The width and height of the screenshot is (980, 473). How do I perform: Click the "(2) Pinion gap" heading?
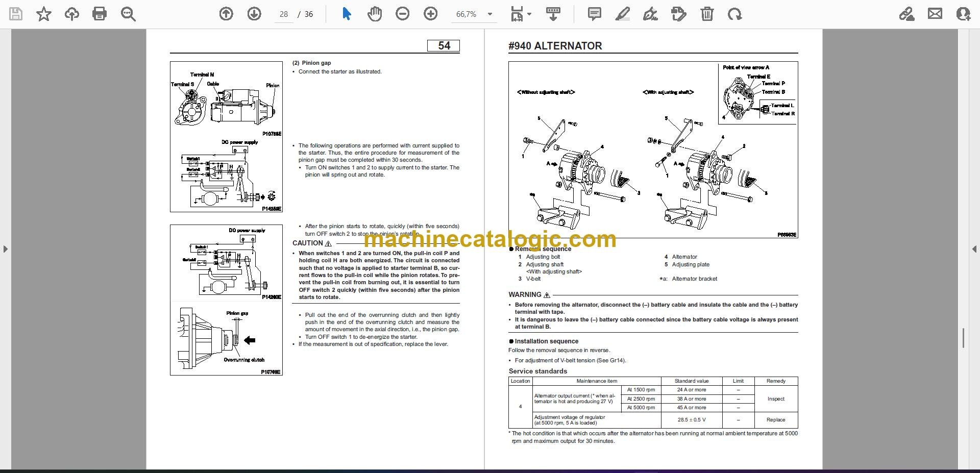(311, 63)
